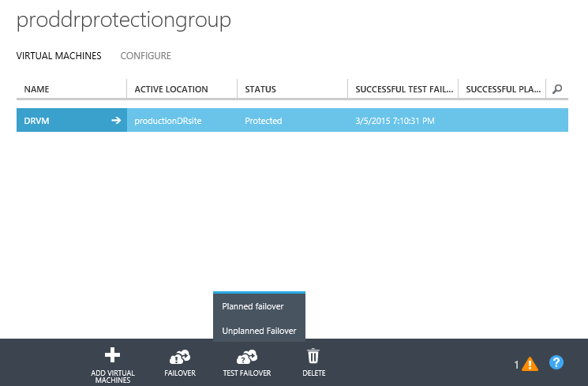Open the Virtual Machines tab
This screenshot has width=588, height=386.
[58, 56]
